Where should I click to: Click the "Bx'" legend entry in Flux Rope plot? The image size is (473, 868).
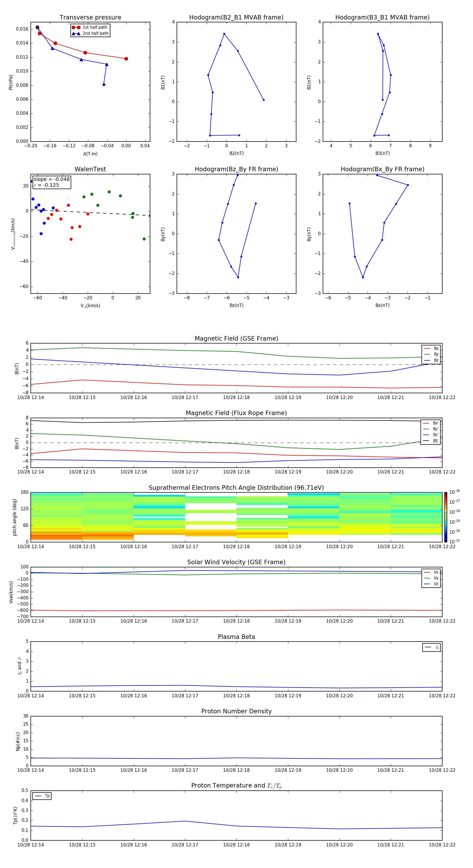click(431, 423)
